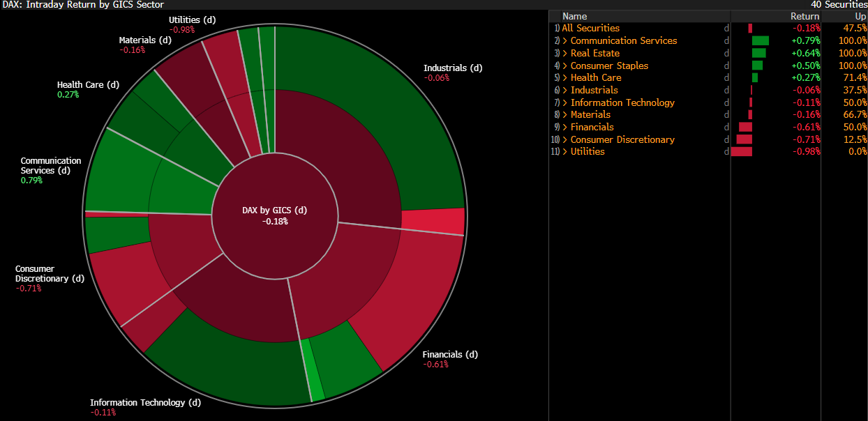Click the green return bar for Communication Services
The image size is (868, 421).
pos(761,40)
